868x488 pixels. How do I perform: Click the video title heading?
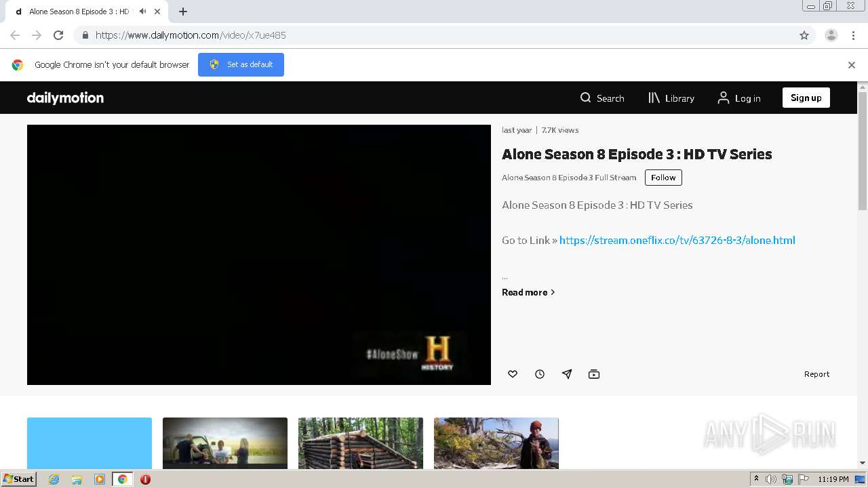[637, 154]
